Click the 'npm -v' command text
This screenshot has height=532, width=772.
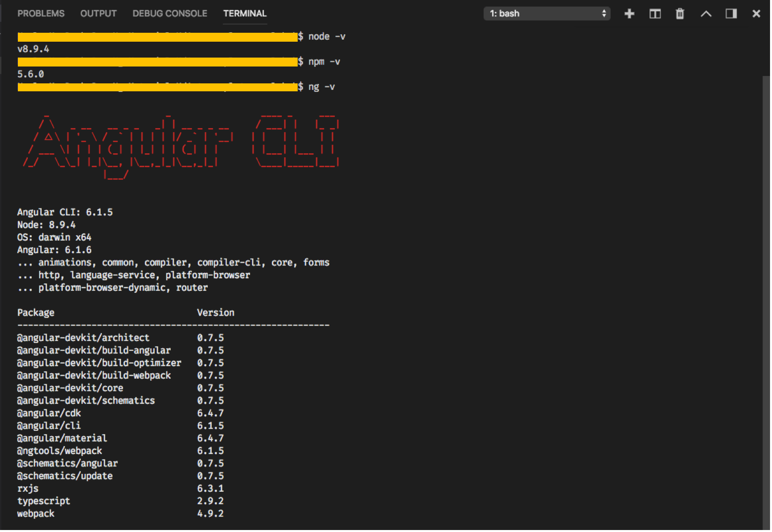point(324,62)
